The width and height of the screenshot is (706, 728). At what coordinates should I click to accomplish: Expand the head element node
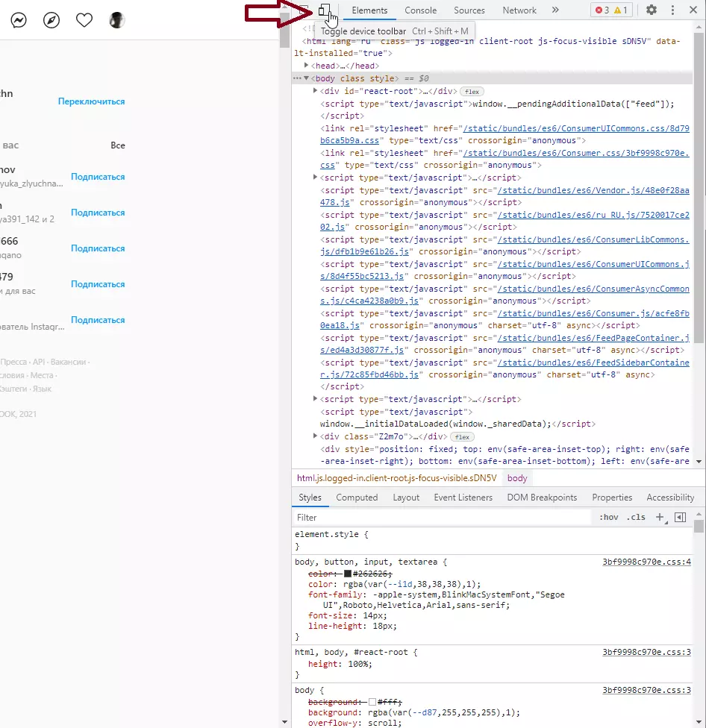pos(306,66)
